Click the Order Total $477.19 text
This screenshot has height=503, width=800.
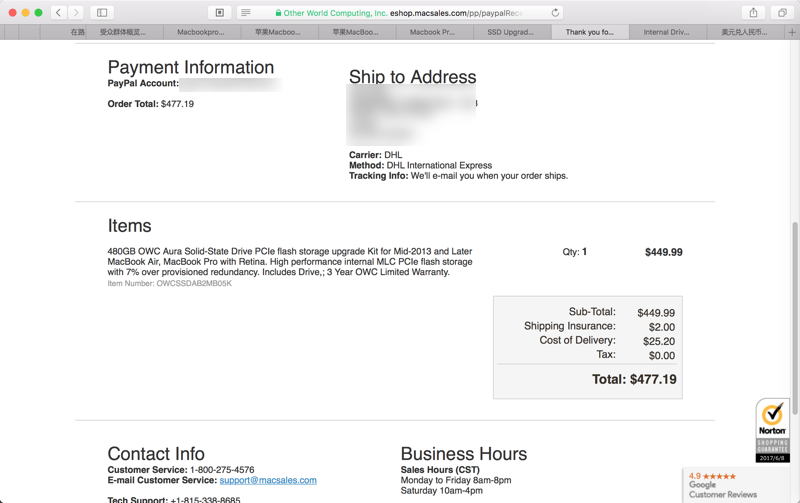tap(151, 104)
